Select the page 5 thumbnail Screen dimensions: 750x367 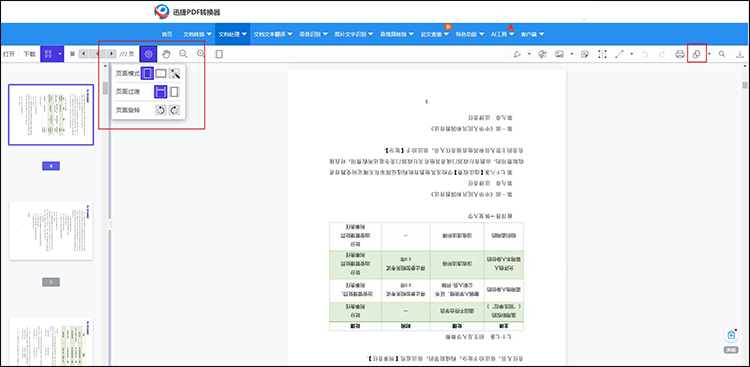(x=51, y=231)
